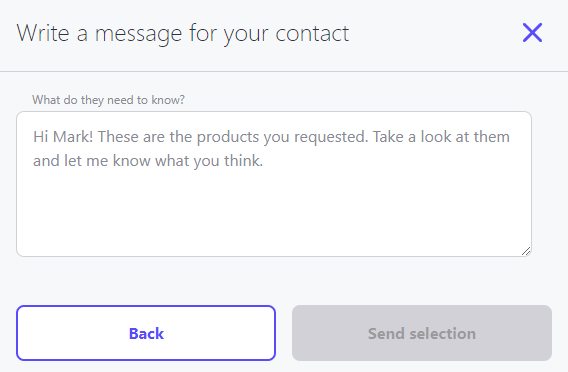Click the outlined Back button on the left
568x372 pixels.
pyautogui.click(x=146, y=333)
